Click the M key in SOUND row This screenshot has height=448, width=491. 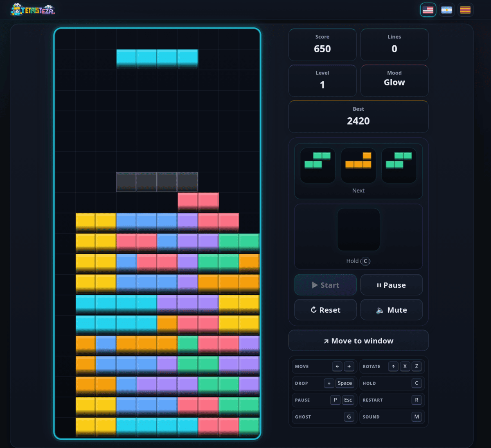417,417
